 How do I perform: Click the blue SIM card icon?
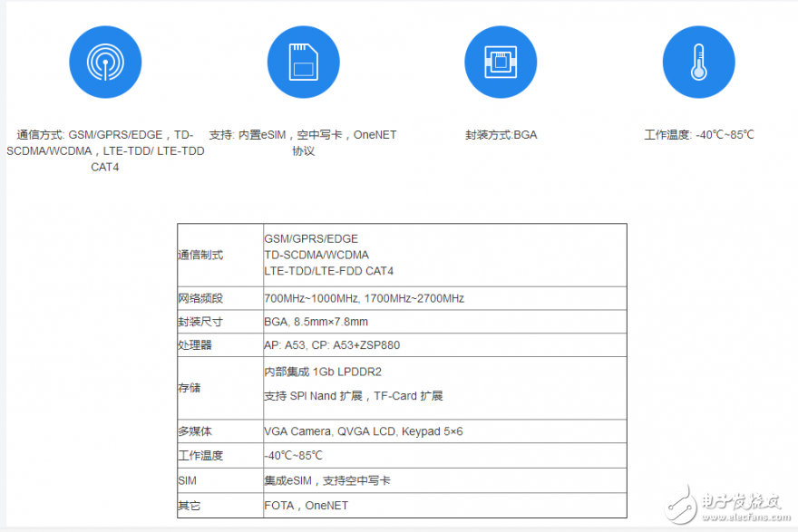coord(303,63)
